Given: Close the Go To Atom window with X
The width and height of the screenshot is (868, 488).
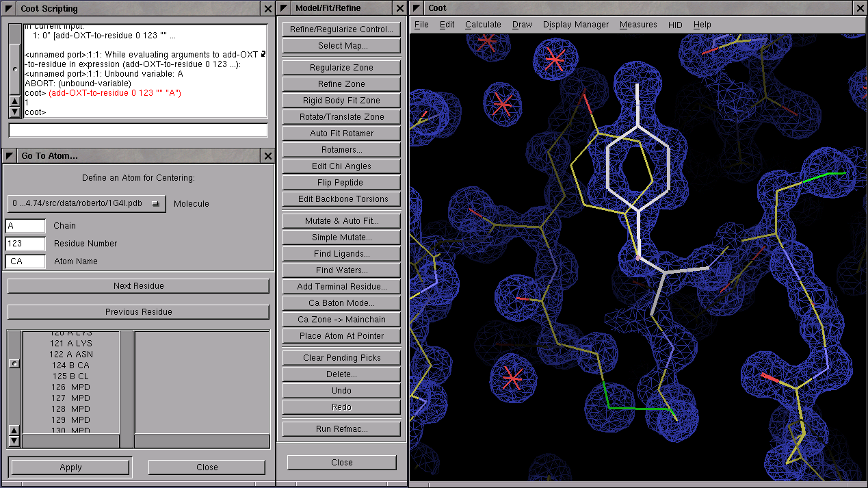Looking at the screenshot, I should (267, 156).
